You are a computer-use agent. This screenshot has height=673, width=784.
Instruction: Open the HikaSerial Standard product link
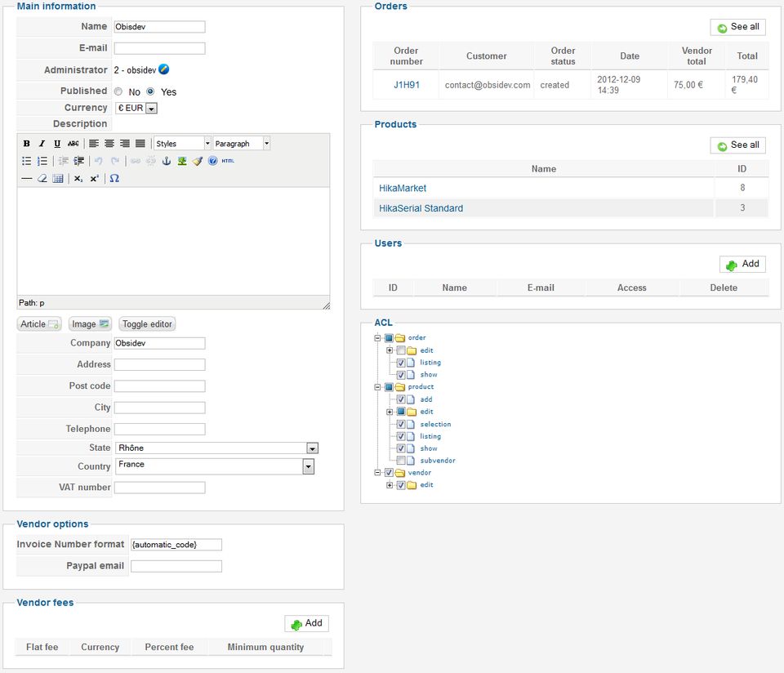(x=421, y=208)
